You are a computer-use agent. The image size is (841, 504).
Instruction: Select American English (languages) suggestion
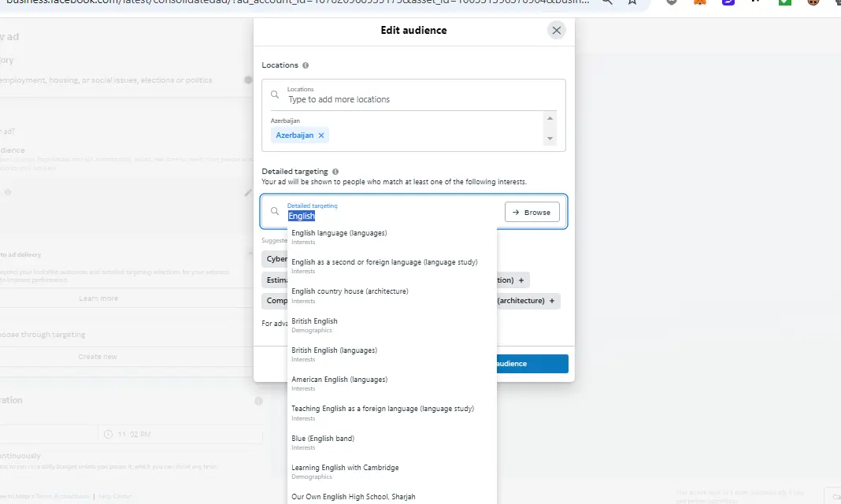click(392, 384)
